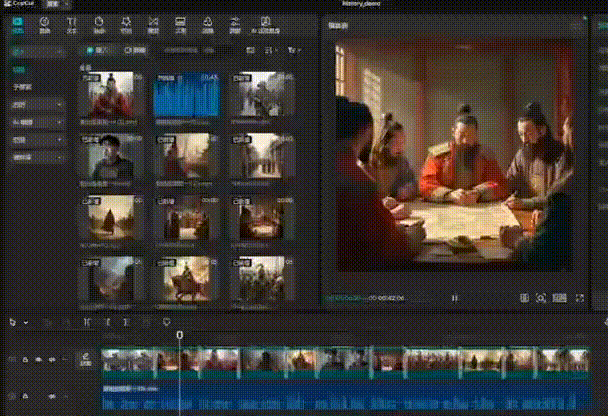Click the fullscreen icon in the preview player
This screenshot has width=608, height=416.
click(x=580, y=297)
